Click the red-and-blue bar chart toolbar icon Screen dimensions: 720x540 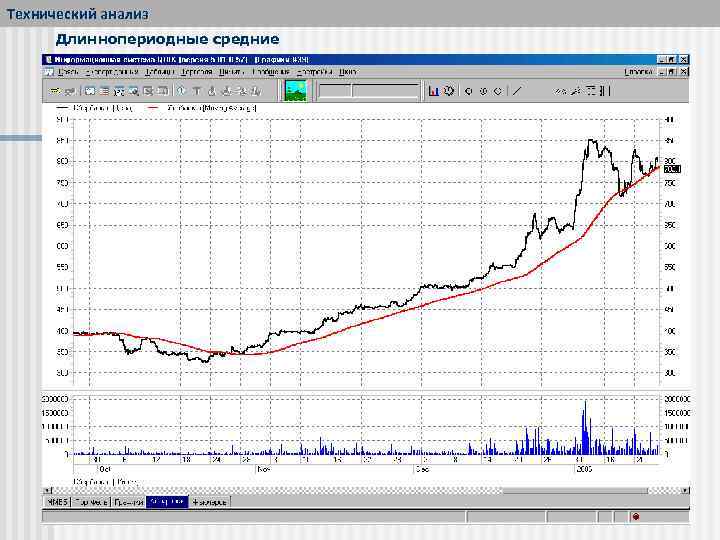pyautogui.click(x=433, y=91)
